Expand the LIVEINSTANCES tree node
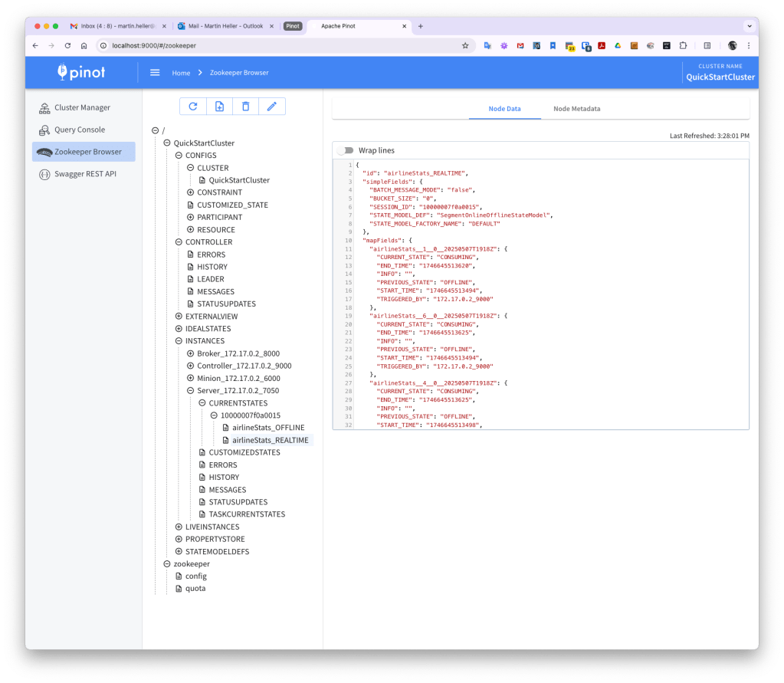The image size is (784, 683). point(179,527)
